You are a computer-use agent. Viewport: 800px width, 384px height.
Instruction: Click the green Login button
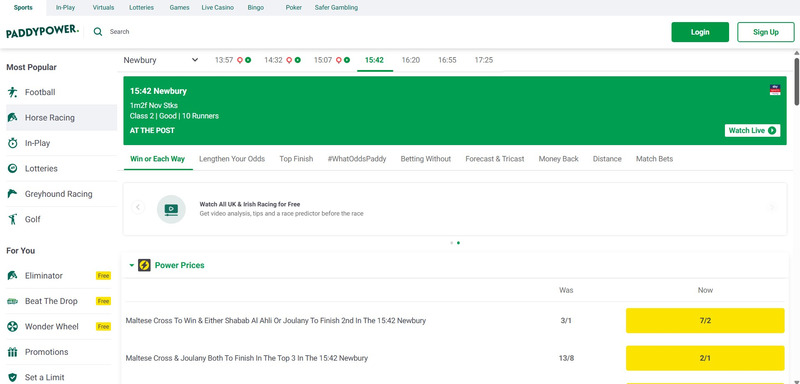point(700,32)
